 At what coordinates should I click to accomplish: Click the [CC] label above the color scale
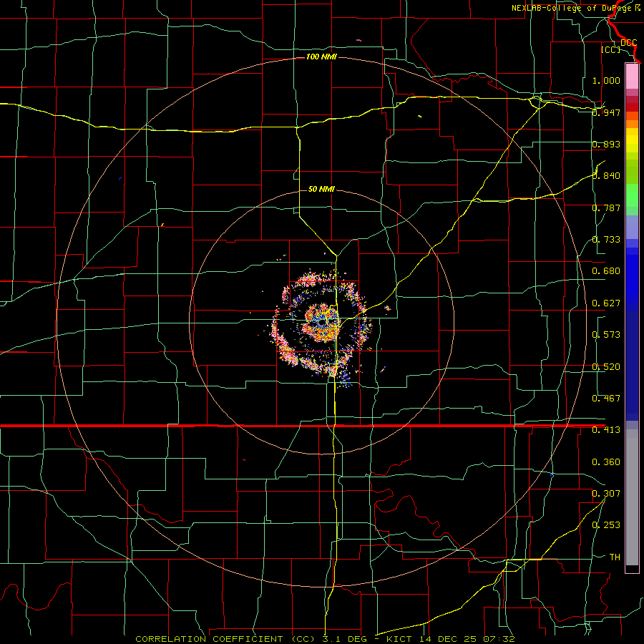(610, 49)
